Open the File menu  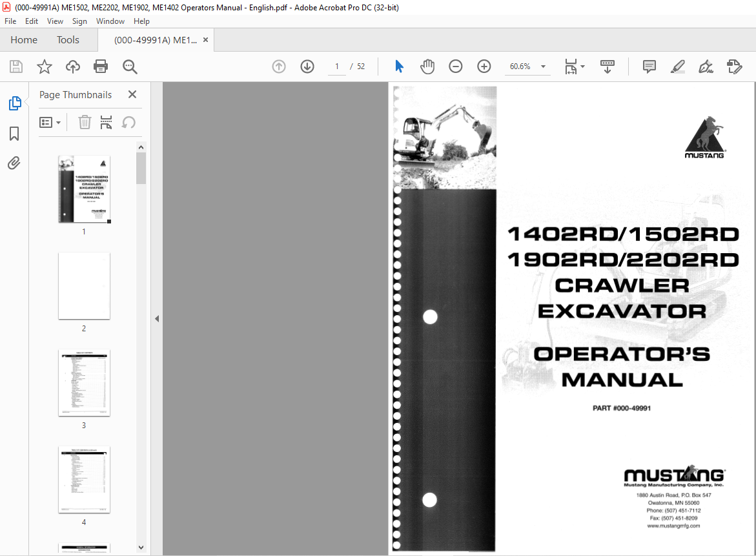10,21
